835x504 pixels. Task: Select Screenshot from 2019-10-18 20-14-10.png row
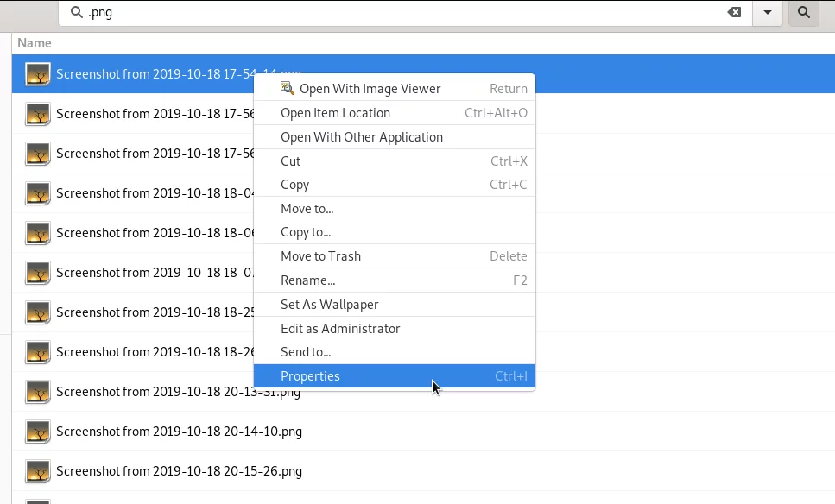(423, 432)
